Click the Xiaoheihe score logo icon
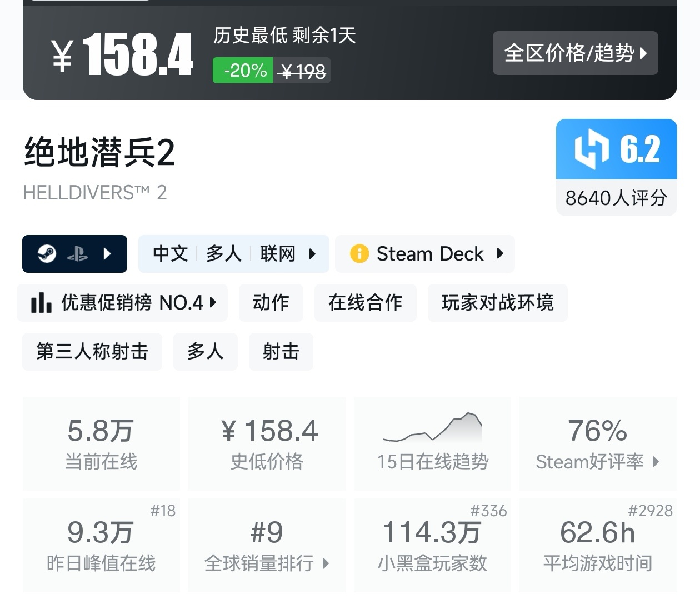This screenshot has height=599, width=700. coord(591,149)
